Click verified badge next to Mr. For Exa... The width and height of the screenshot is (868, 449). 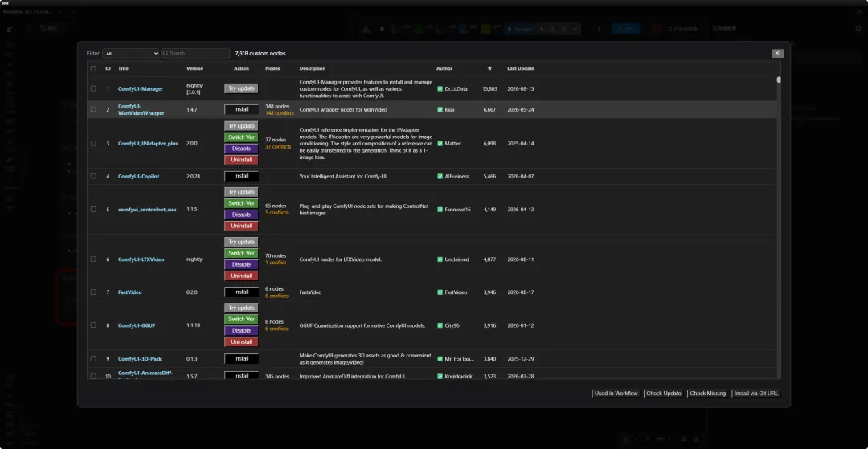point(440,359)
